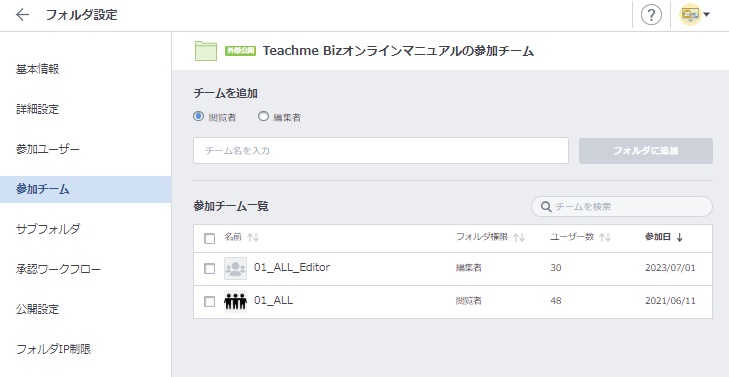Click the フォルダに追加 button
729x377 pixels.
tap(646, 151)
